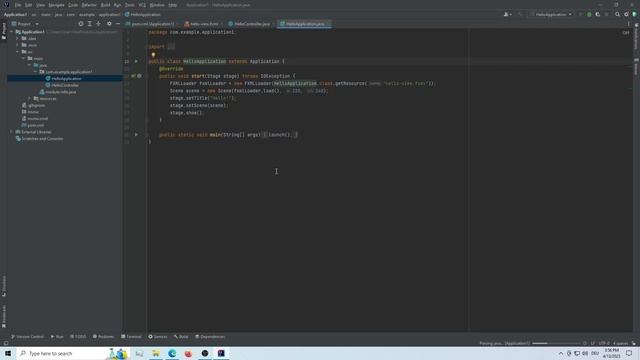Toggle Structure tool window stripe button
640x360 pixels.
4,286
